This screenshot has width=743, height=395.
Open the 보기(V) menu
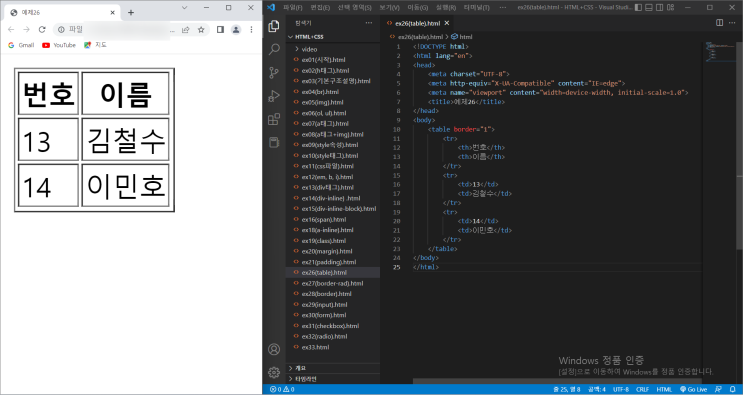389,7
